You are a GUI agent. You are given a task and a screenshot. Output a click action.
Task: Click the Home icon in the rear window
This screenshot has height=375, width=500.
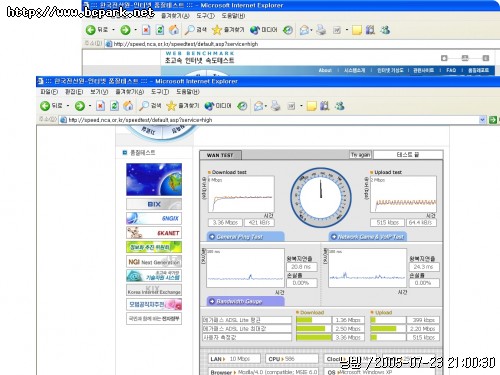pos(174,30)
